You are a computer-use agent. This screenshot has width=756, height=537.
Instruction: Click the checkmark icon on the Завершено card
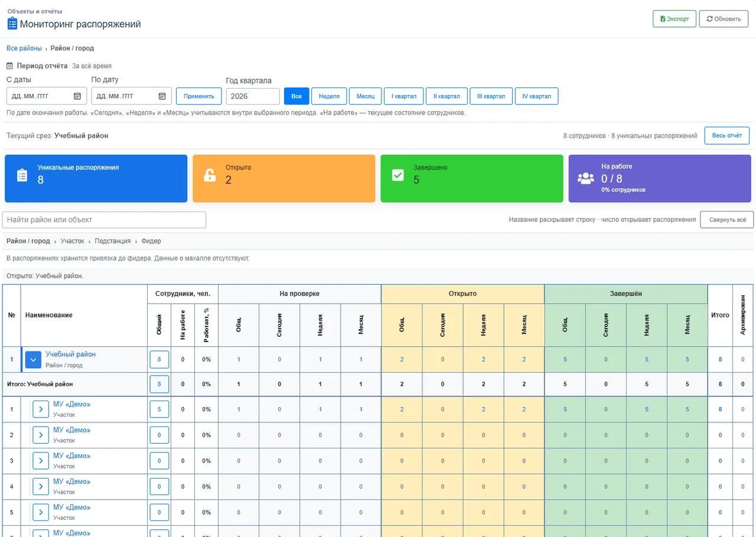coord(397,175)
